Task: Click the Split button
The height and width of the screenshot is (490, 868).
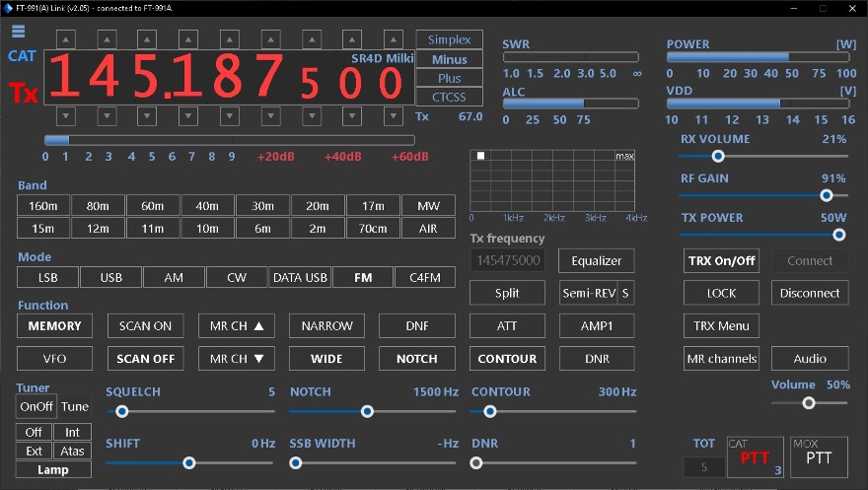Action: [x=507, y=293]
